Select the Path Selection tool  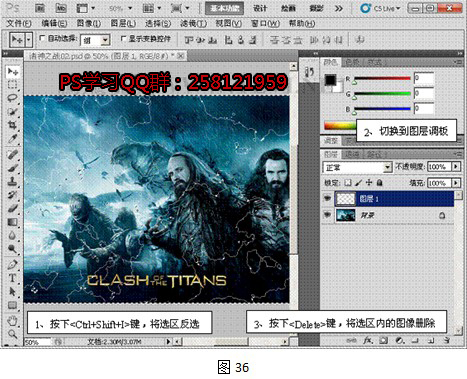[x=13, y=292]
